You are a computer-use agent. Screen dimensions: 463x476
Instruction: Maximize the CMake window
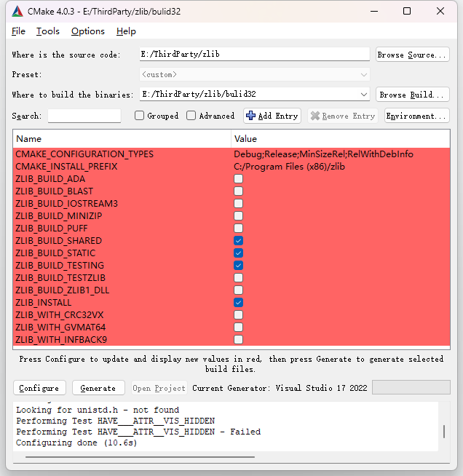pyautogui.click(x=407, y=11)
